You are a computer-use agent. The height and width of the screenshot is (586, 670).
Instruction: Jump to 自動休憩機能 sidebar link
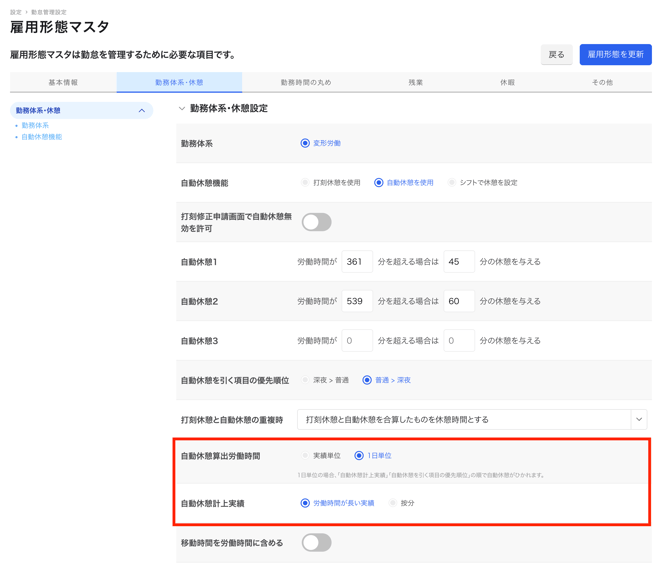click(x=41, y=137)
